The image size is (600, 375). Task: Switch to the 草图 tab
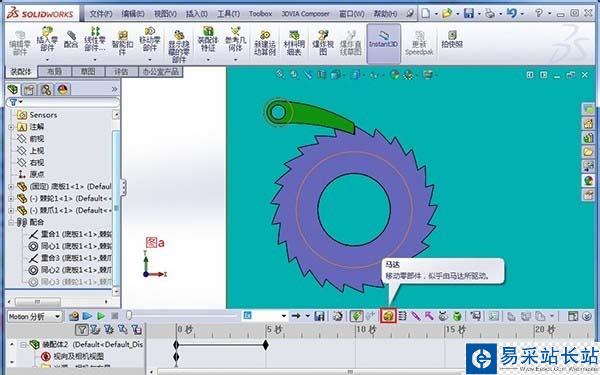88,72
